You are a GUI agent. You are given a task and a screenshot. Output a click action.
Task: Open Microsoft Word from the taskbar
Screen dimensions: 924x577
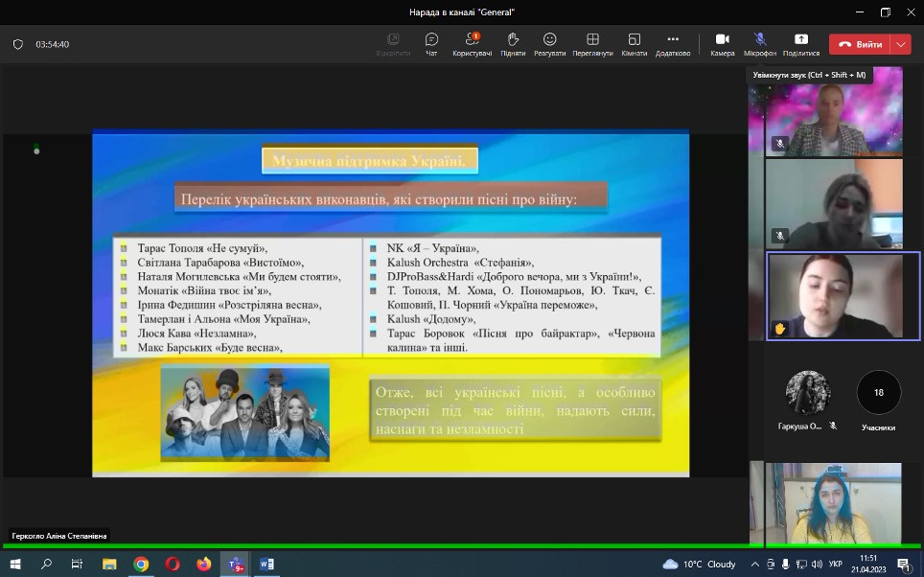266,565
